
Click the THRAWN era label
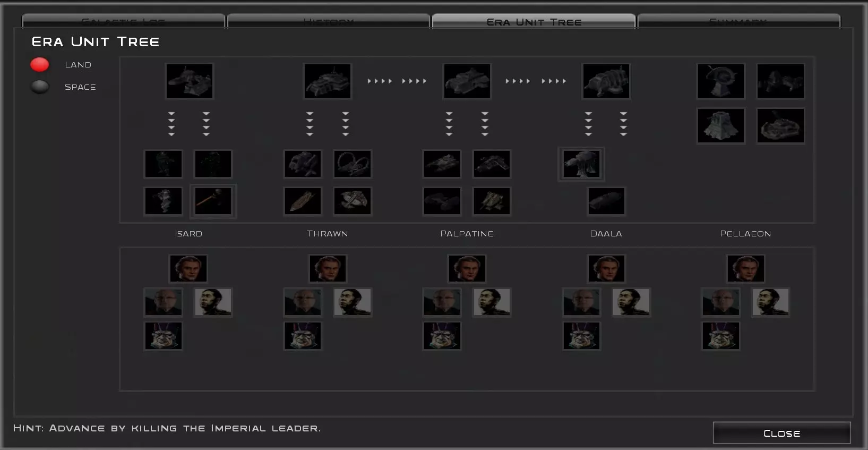pyautogui.click(x=328, y=234)
